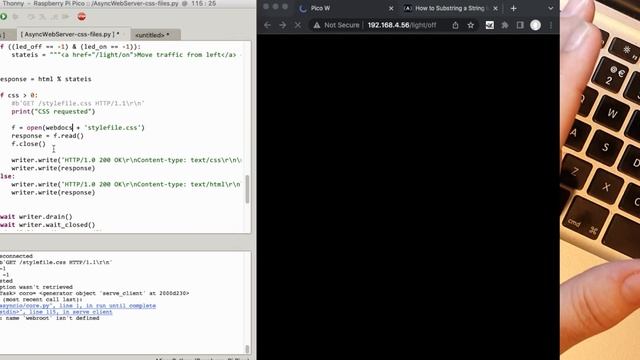Click the text/html writer.write line
This screenshot has height=360, width=640.
tap(126, 184)
